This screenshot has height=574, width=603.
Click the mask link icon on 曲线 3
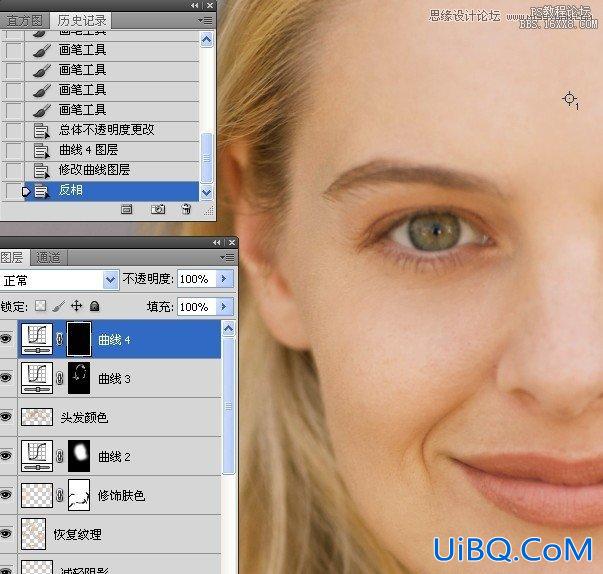(x=60, y=378)
